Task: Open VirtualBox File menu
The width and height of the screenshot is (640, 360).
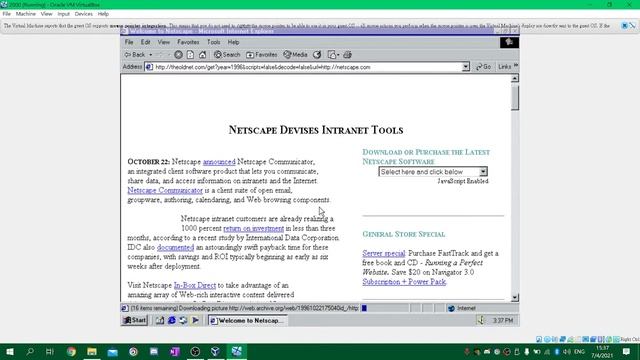Action: tap(7, 14)
